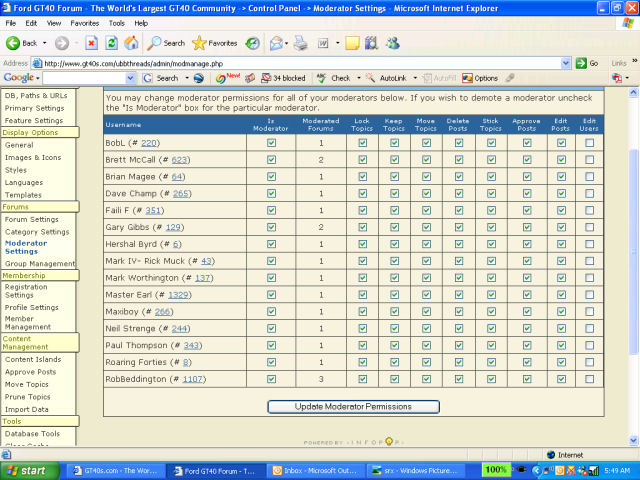Run the Google toolbar spell Check

pyautogui.click(x=334, y=78)
